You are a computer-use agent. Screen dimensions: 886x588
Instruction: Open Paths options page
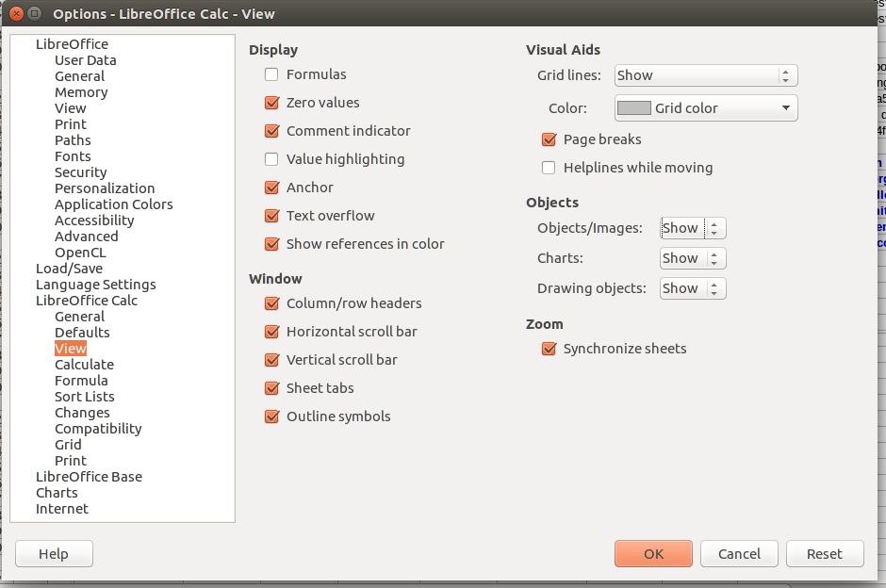coord(73,140)
